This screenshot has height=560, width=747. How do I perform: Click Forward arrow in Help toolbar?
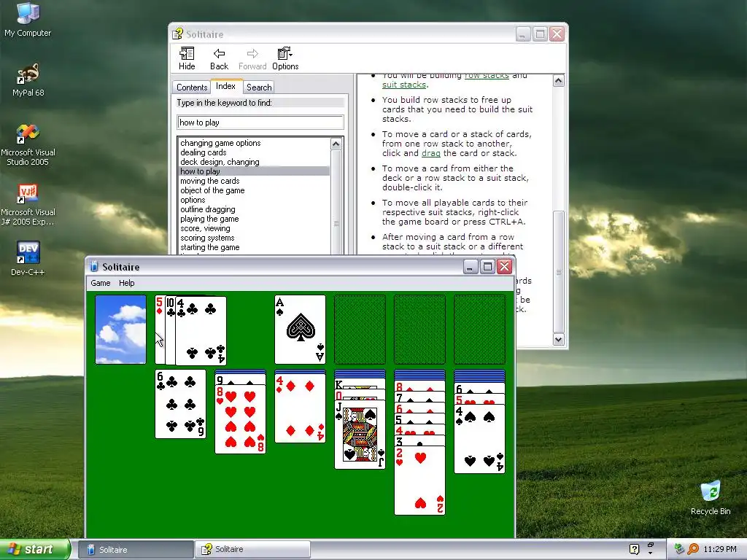pyautogui.click(x=252, y=58)
